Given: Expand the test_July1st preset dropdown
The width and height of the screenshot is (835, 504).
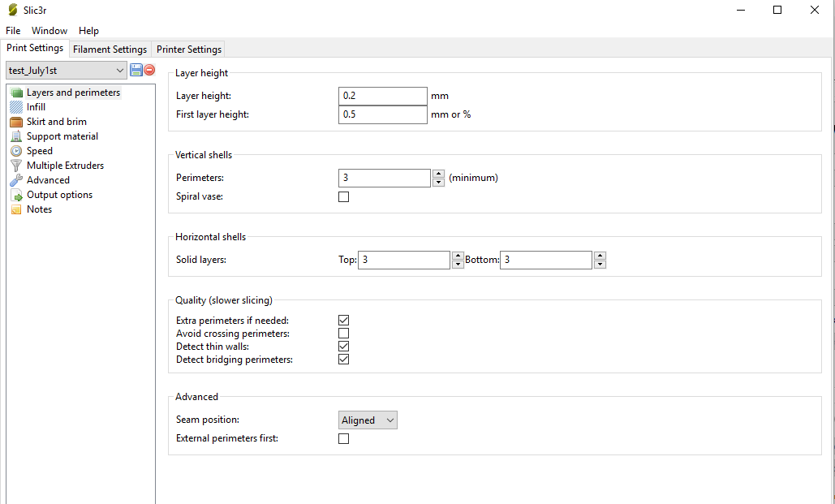Looking at the screenshot, I should [120, 71].
